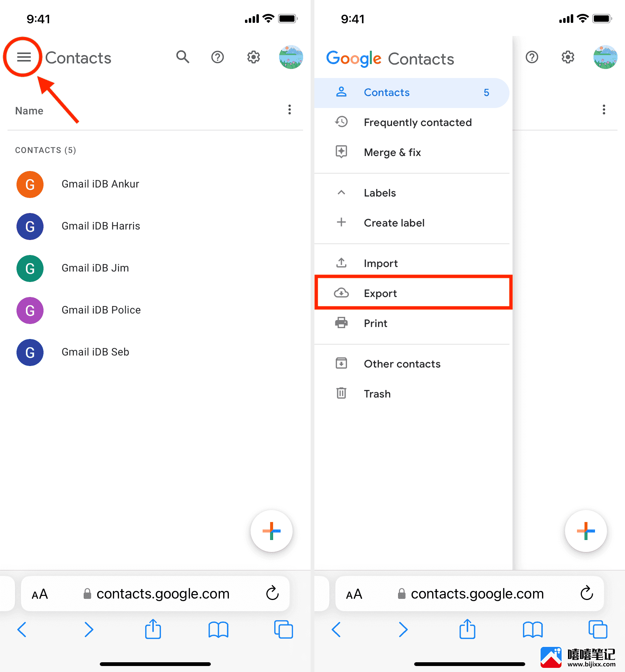Tap contacts.google.com address field, right screen
Viewport: 625px width, 672px height.
pos(470,594)
